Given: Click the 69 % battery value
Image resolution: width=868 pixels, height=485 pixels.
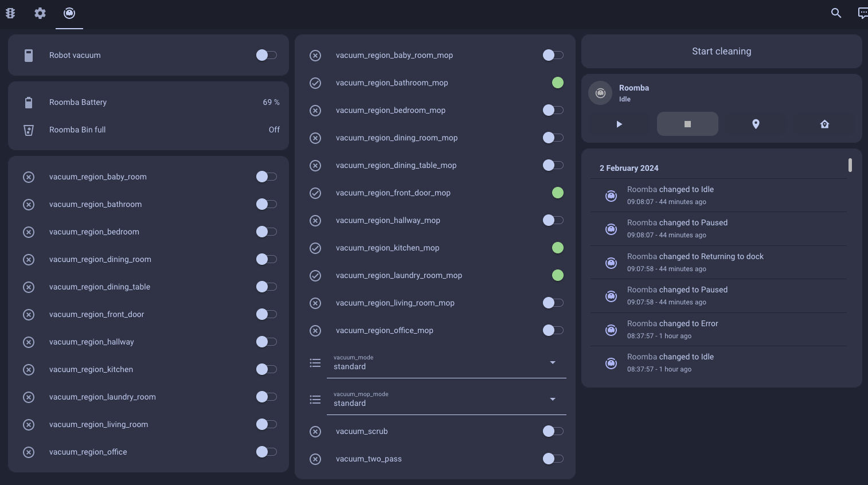Looking at the screenshot, I should coord(271,102).
